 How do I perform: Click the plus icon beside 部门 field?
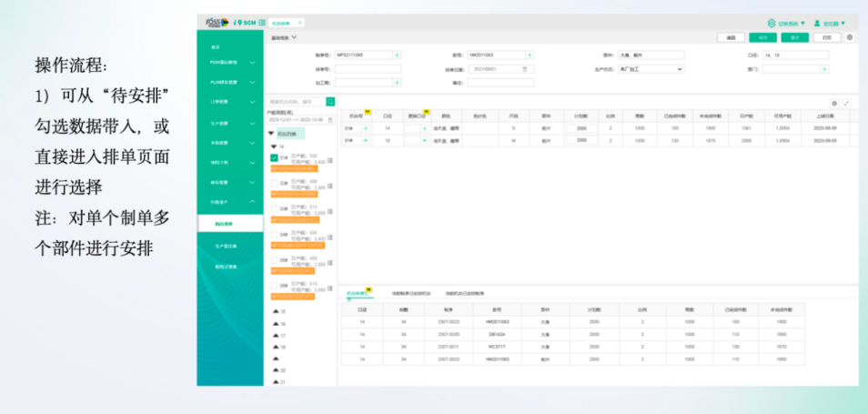pos(824,68)
